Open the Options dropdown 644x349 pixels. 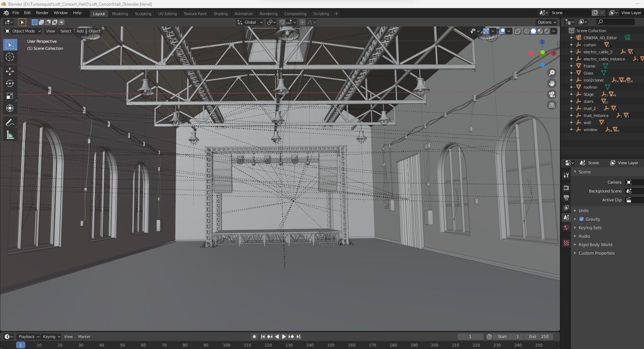click(546, 22)
